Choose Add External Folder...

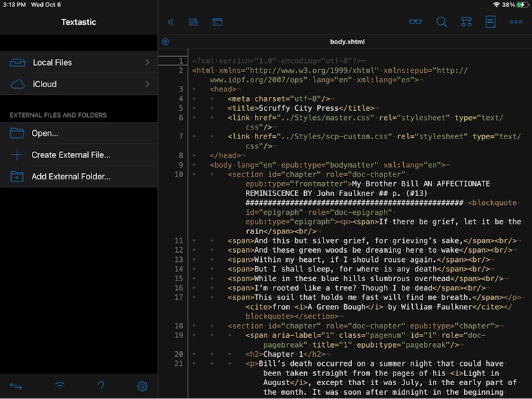click(71, 177)
